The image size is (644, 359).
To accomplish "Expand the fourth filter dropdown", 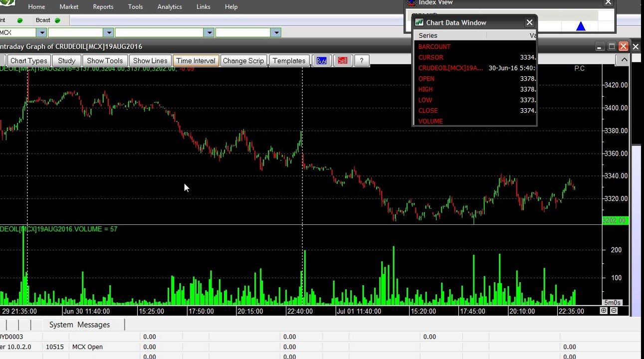I will (276, 32).
